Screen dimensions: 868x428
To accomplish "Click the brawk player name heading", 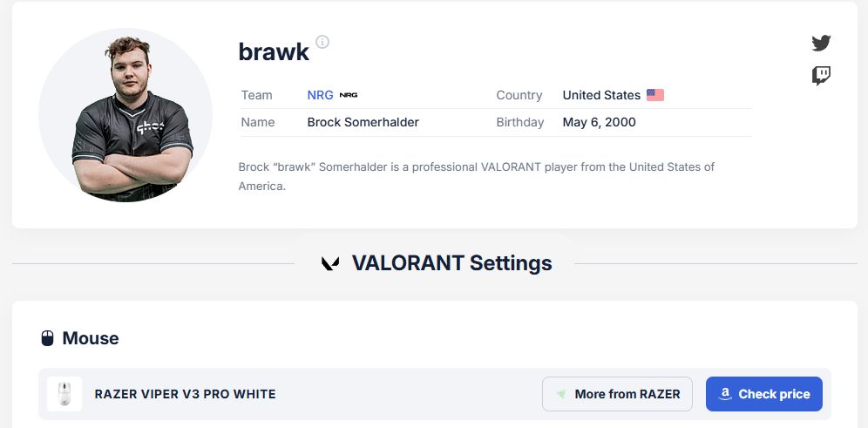I will [x=274, y=51].
